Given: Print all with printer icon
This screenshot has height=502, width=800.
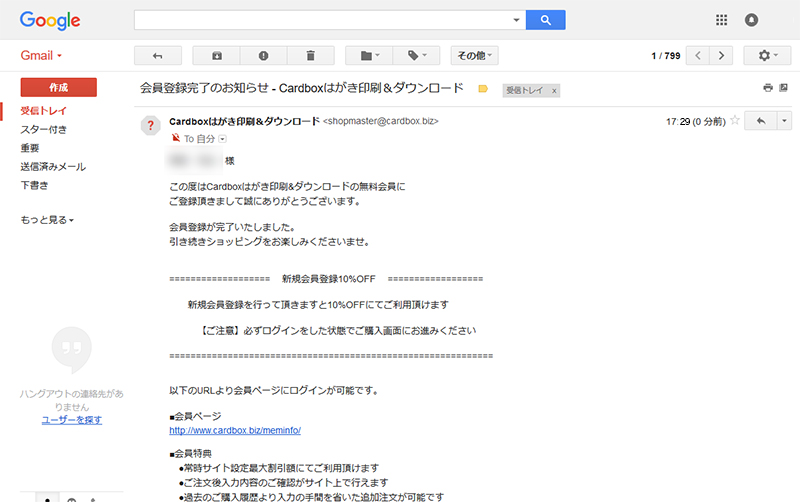Looking at the screenshot, I should pyautogui.click(x=768, y=88).
